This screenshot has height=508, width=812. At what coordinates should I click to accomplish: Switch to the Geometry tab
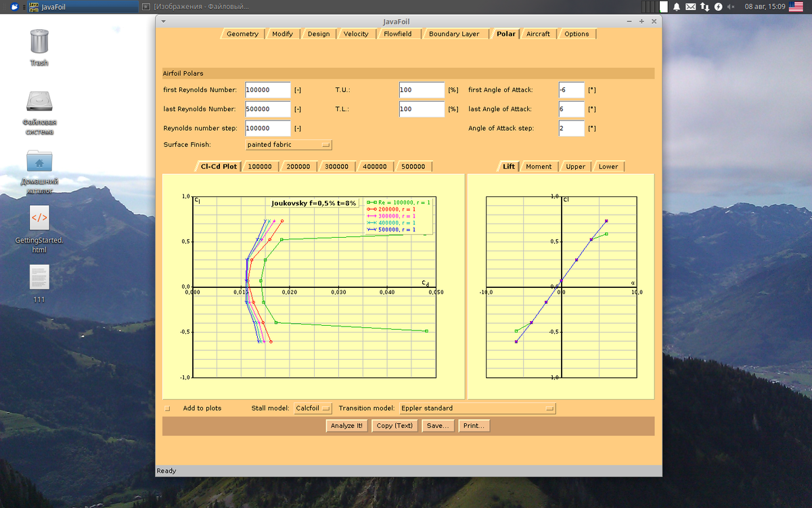[242, 34]
